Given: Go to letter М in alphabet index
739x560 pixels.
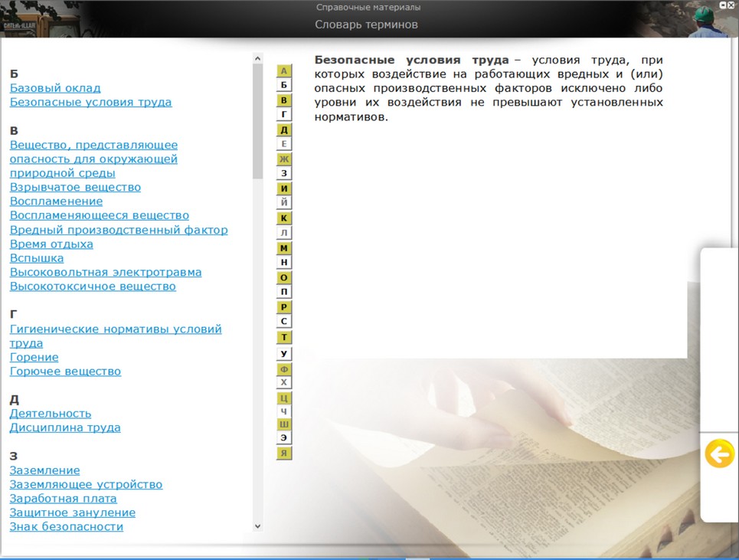Looking at the screenshot, I should point(284,248).
